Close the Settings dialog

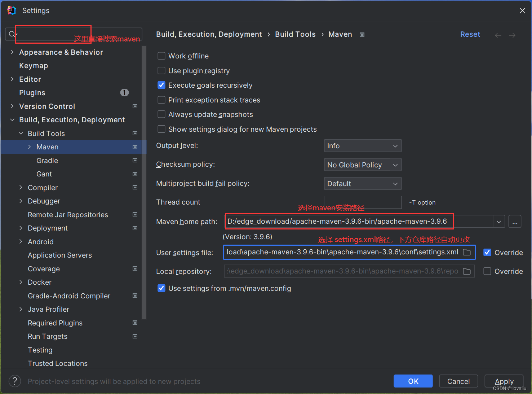coord(522,11)
